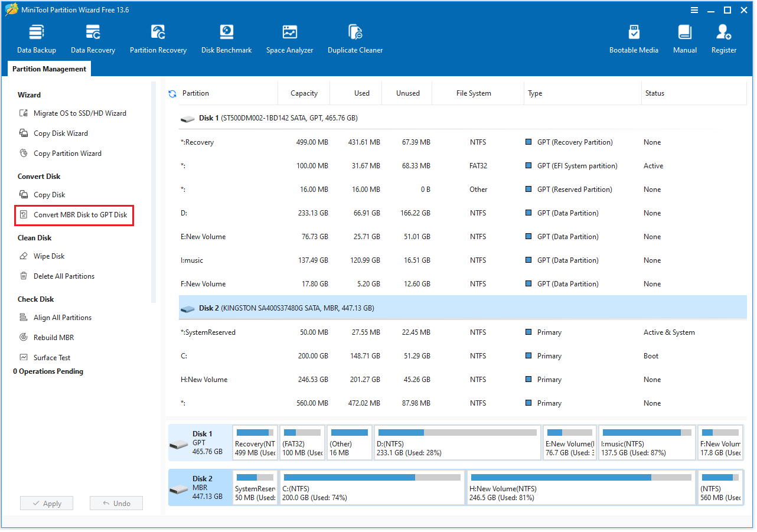Click GPT (Reserved Partition) type cell
The height and width of the screenshot is (532, 757).
pos(575,190)
